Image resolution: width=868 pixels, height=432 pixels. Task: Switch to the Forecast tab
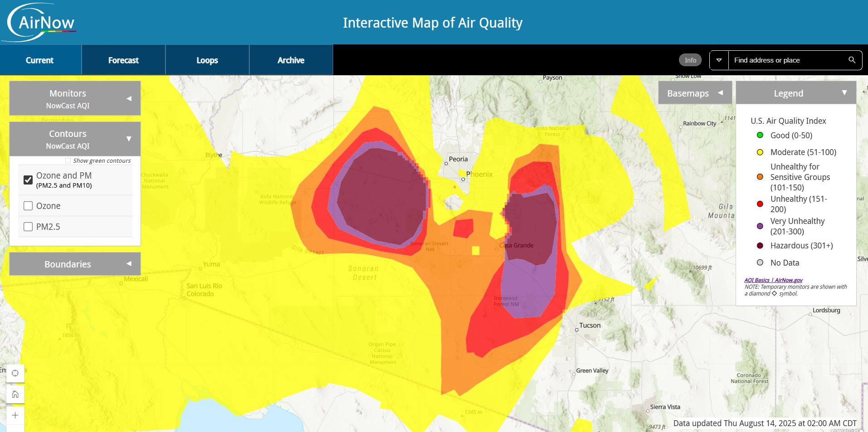pos(123,60)
